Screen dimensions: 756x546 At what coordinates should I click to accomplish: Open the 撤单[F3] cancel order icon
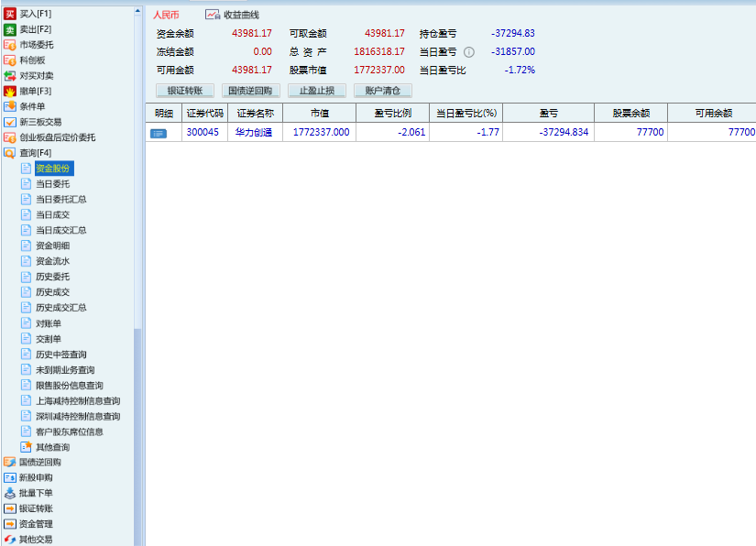coord(10,91)
